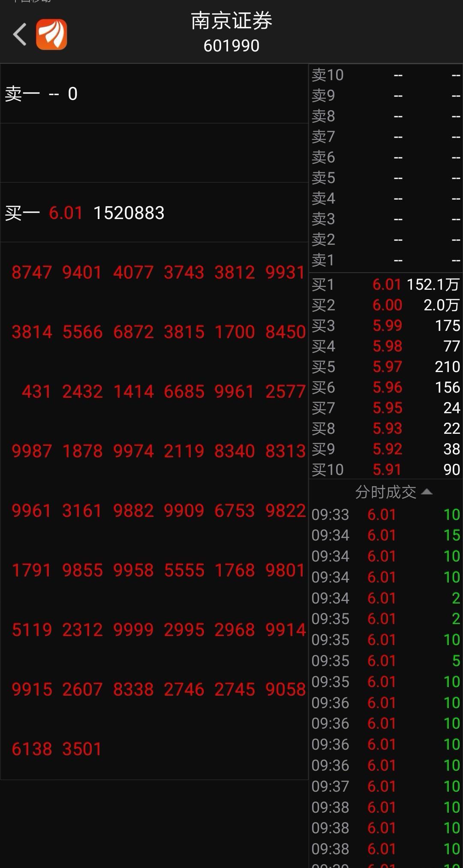Viewport: 463px width, 868px height.
Task: Tap stock code 601990
Action: tap(231, 45)
